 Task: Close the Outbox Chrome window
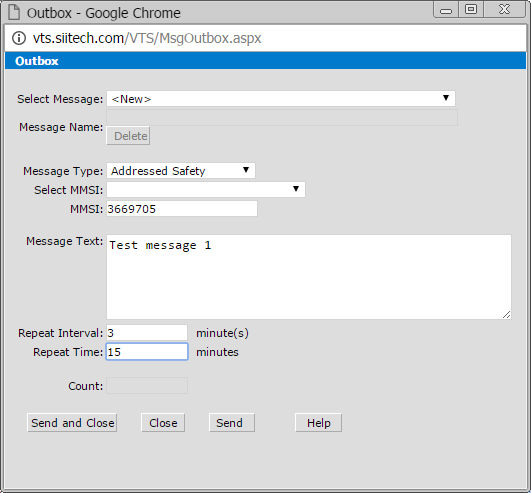click(504, 9)
